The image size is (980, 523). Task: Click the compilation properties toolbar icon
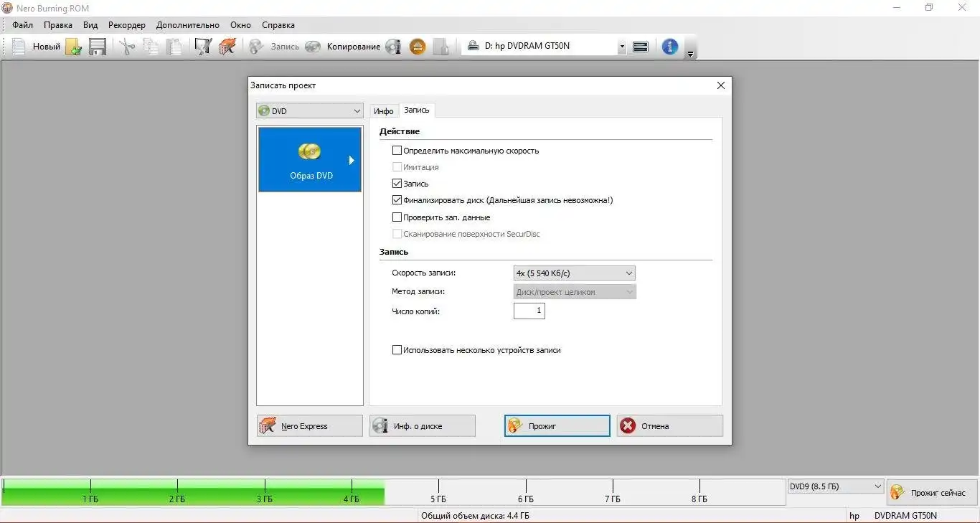click(203, 47)
